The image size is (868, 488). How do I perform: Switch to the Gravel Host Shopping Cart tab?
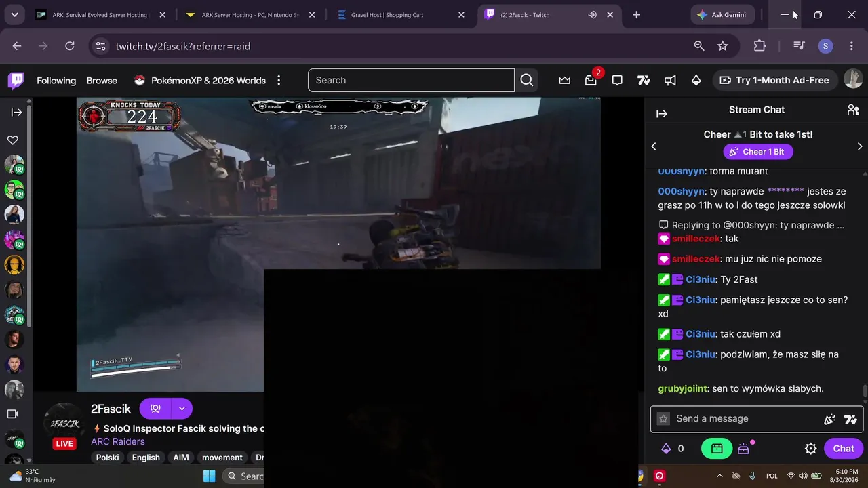(399, 15)
